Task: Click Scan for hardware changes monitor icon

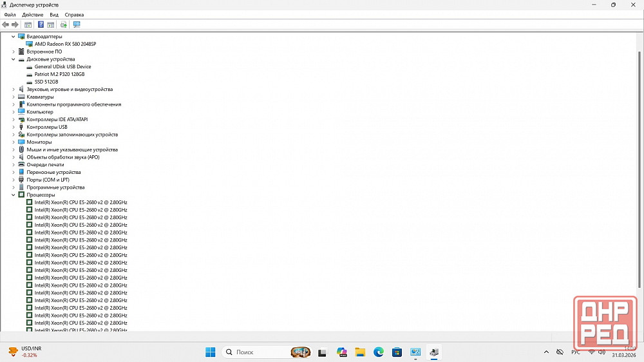Action: 77,24
